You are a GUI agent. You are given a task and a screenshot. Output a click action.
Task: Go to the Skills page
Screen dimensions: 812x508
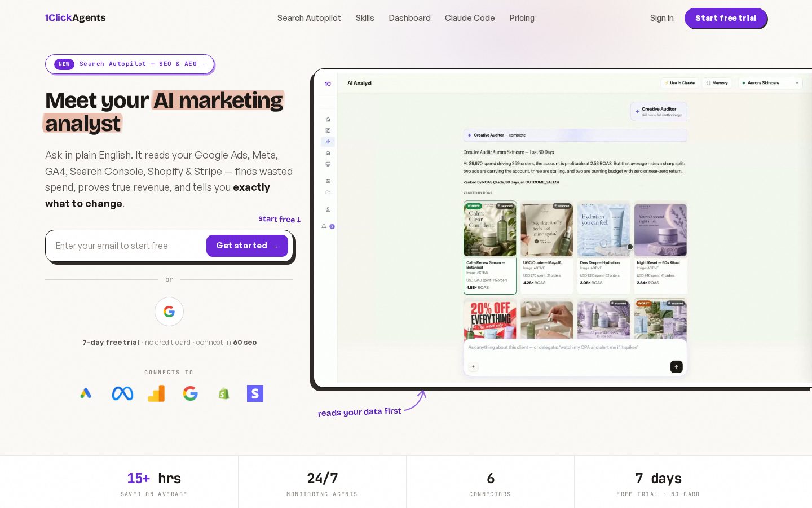coord(365,18)
